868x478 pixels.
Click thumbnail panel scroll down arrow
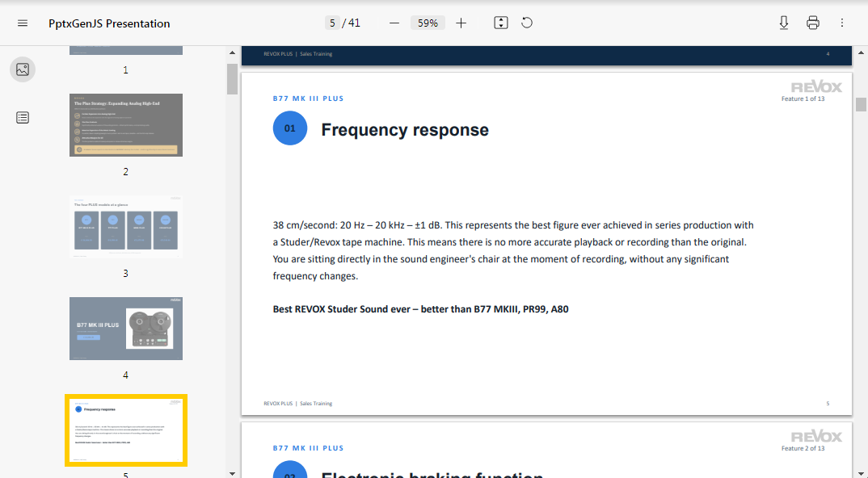[232, 474]
